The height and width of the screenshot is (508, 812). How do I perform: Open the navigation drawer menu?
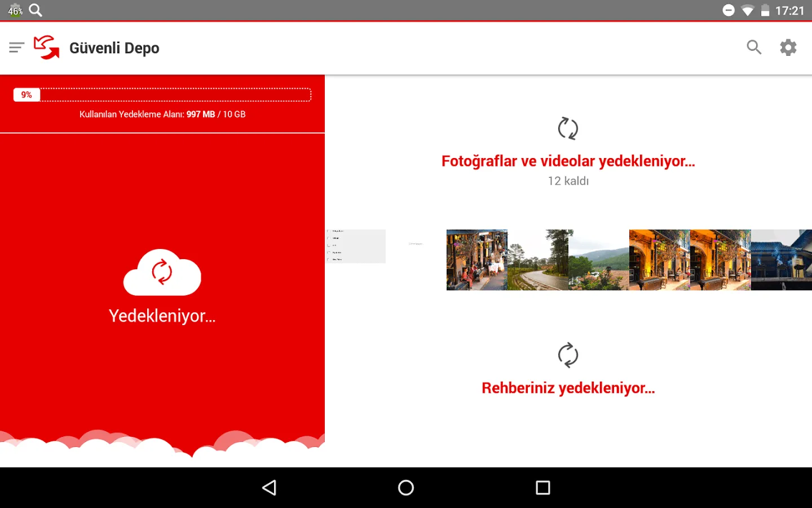coord(16,47)
